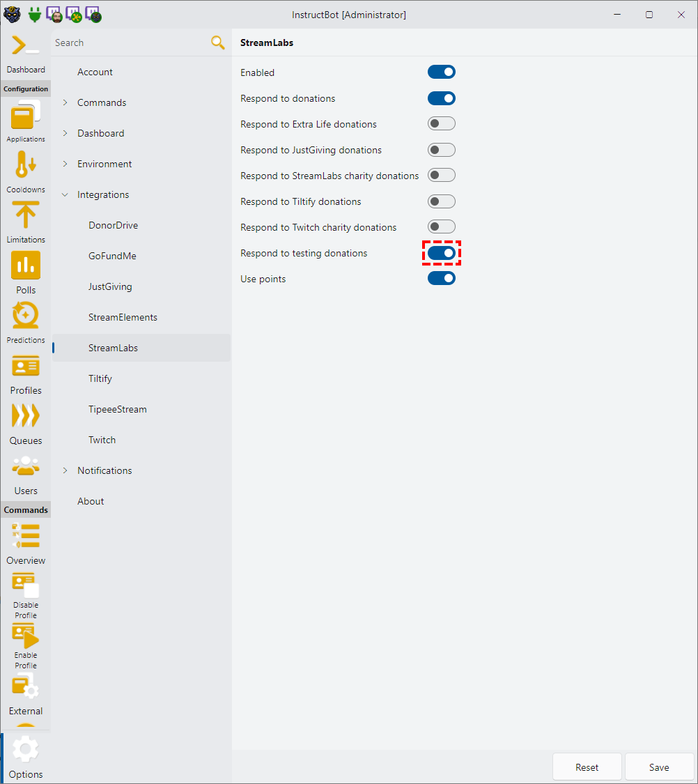Expand the Commands tree chevron
The width and height of the screenshot is (698, 784).
(x=65, y=102)
